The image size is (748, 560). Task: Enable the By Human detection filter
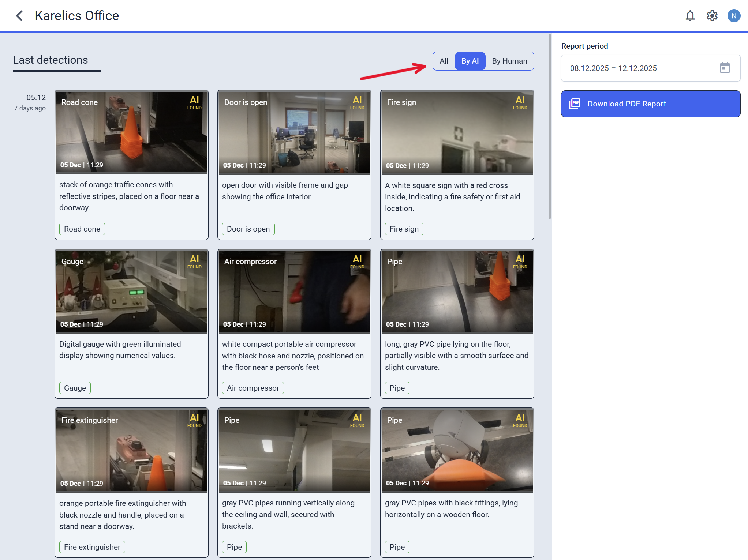coord(509,61)
